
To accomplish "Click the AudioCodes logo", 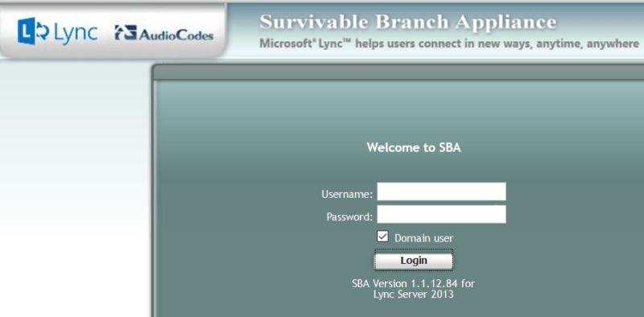I will click(164, 33).
